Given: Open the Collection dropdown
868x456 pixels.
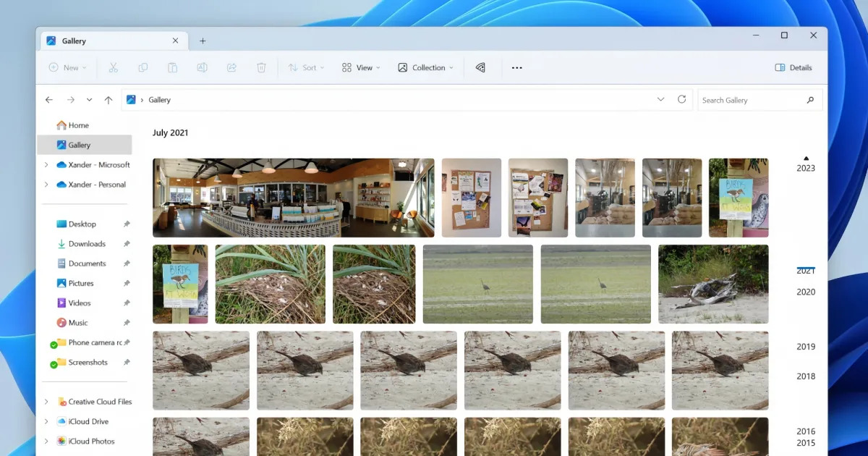Looking at the screenshot, I should click(x=425, y=67).
